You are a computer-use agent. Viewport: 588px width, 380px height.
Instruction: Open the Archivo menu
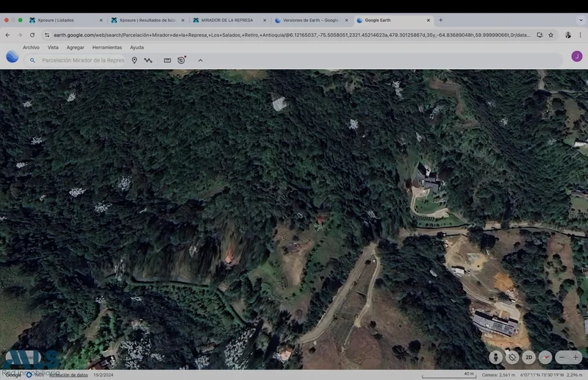pyautogui.click(x=31, y=47)
